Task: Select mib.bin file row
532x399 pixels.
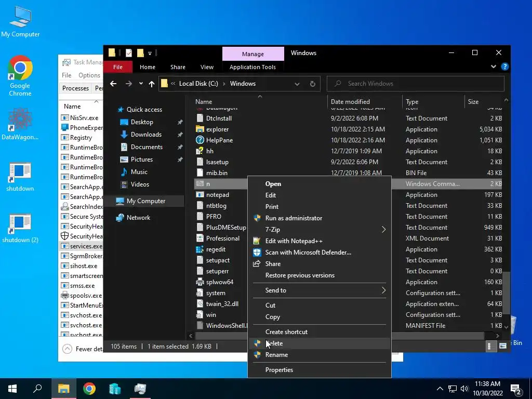Action: click(348, 173)
